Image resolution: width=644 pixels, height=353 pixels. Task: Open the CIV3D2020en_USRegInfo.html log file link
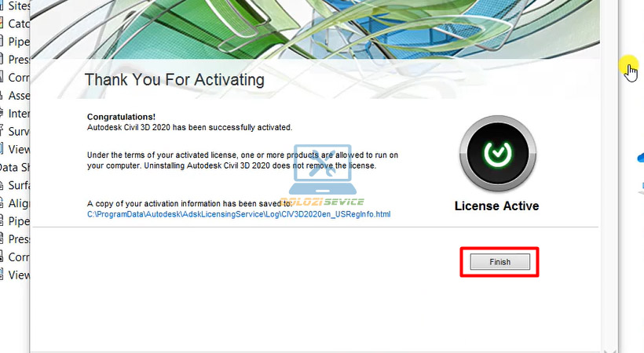[238, 213]
